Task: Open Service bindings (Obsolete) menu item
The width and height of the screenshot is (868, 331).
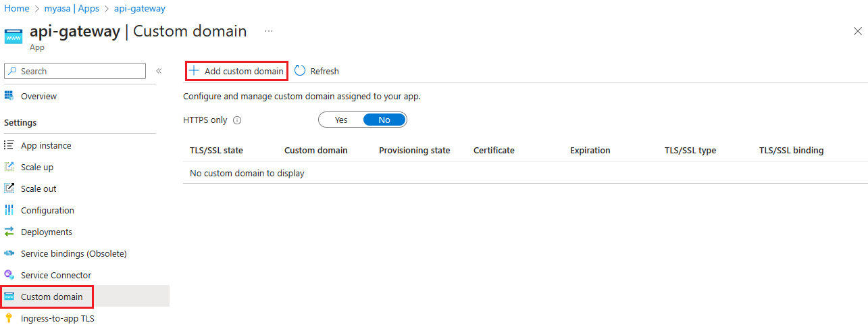Action: [x=74, y=253]
